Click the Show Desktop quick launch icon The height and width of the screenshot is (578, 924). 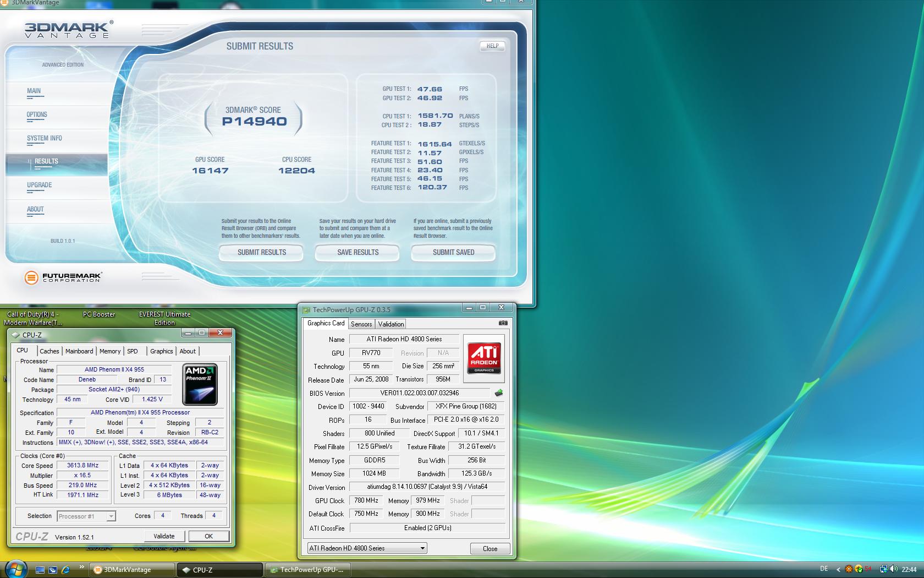pos(40,570)
